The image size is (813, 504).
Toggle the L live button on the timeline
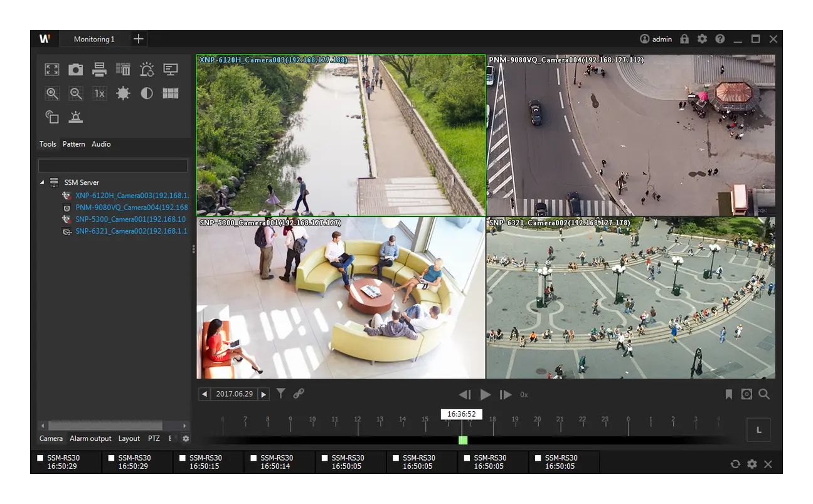[758, 430]
